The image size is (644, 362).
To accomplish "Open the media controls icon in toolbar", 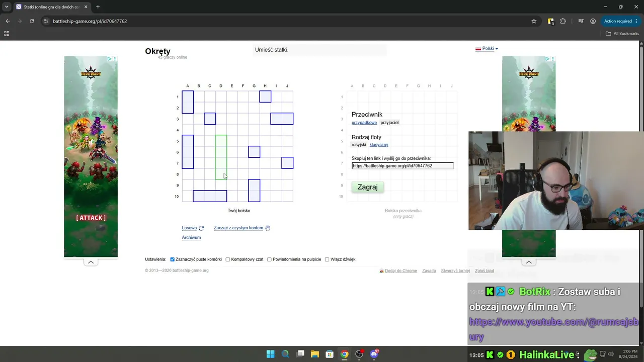I will pyautogui.click(x=581, y=21).
